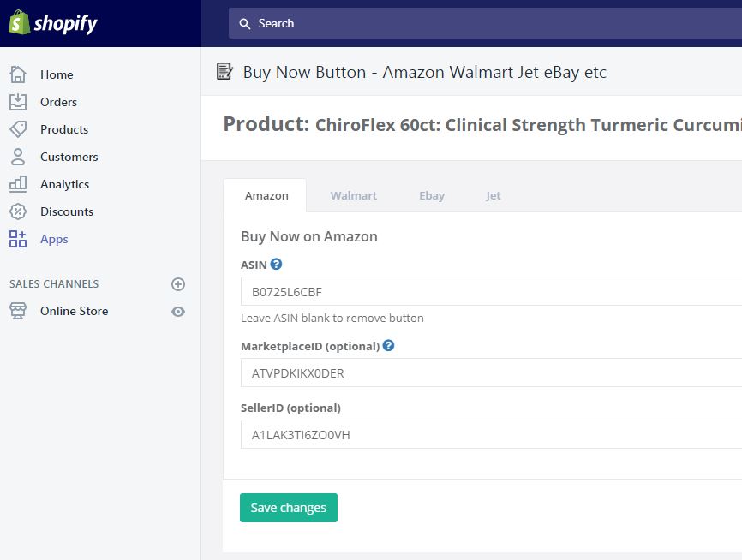The image size is (742, 560).
Task: Toggle the Online Store eye icon
Action: pos(178,311)
